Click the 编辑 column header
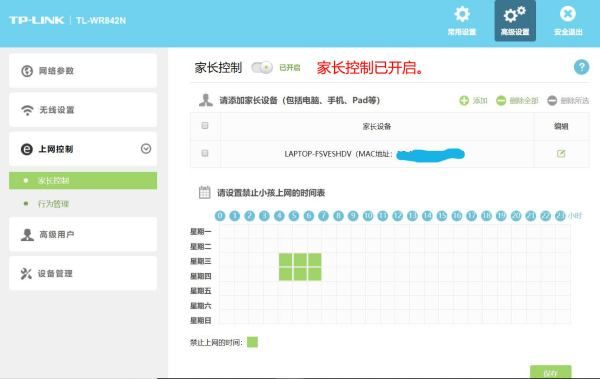Image resolution: width=600 pixels, height=379 pixels. tap(561, 126)
